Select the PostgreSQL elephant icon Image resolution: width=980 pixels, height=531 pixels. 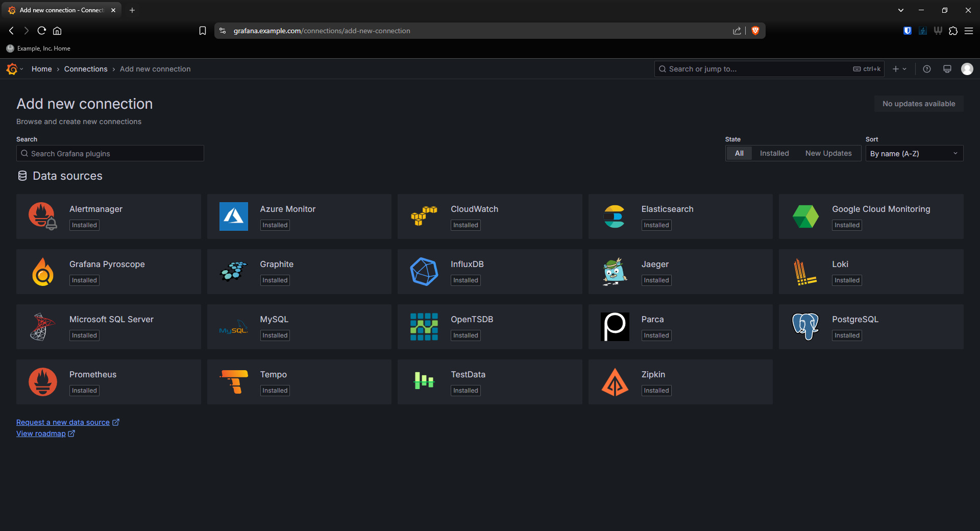(805, 327)
